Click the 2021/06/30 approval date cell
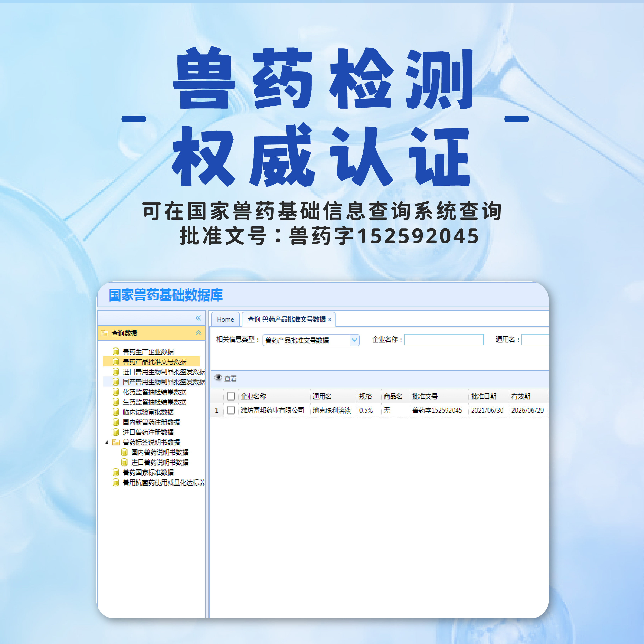The image size is (644, 644). (x=489, y=410)
